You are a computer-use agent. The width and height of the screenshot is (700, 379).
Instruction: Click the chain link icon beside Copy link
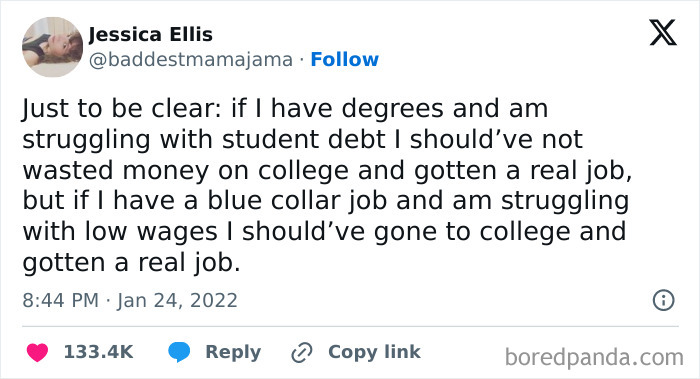point(302,352)
